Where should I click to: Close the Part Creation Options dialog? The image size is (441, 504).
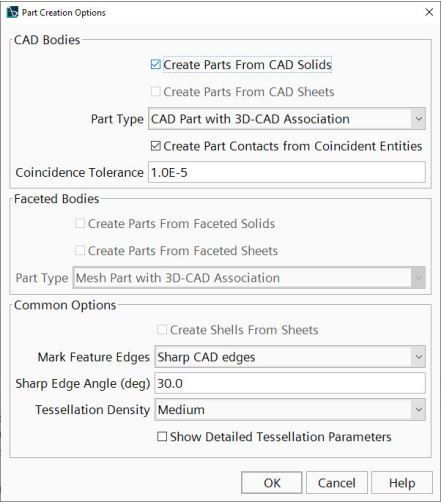[x=429, y=12]
